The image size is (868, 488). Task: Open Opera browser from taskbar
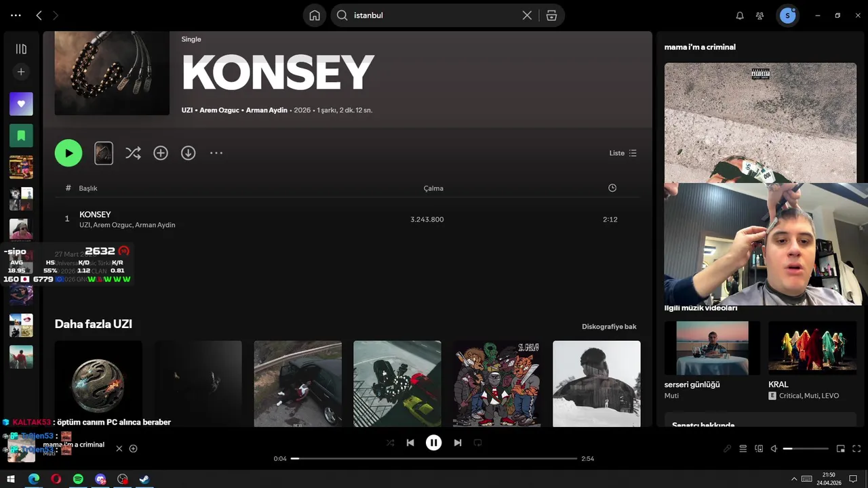pyautogui.click(x=56, y=479)
